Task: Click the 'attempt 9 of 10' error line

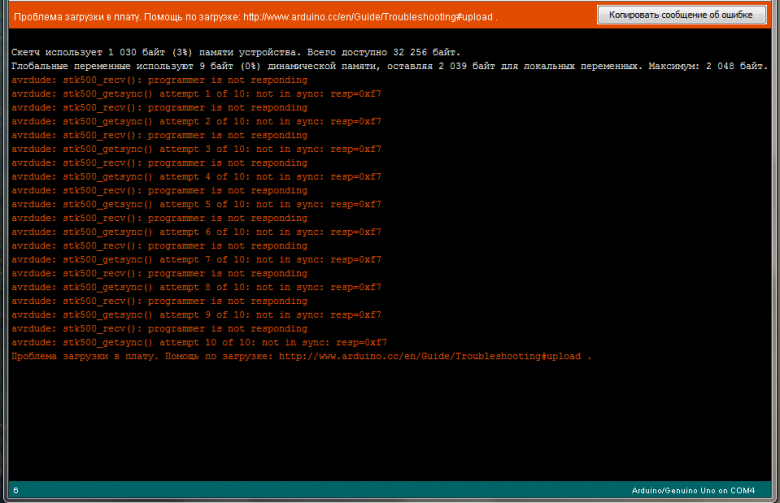Action: click(196, 315)
